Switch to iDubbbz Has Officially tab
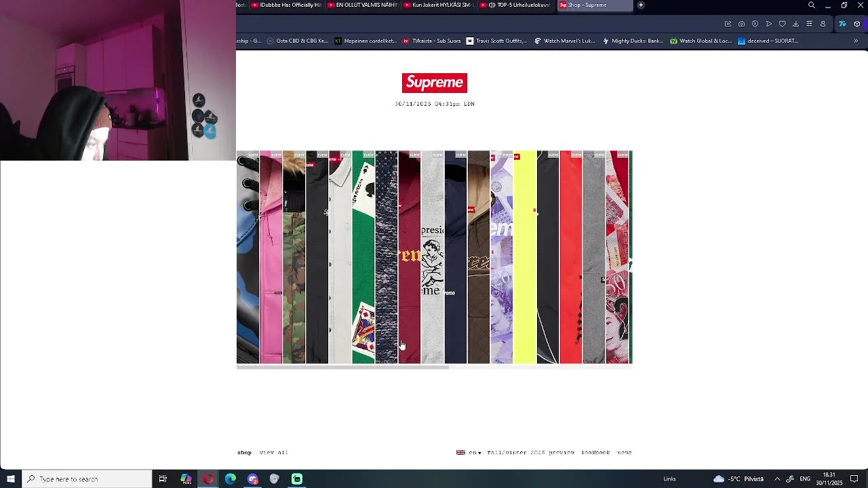The height and width of the screenshot is (488, 868). coord(285,5)
